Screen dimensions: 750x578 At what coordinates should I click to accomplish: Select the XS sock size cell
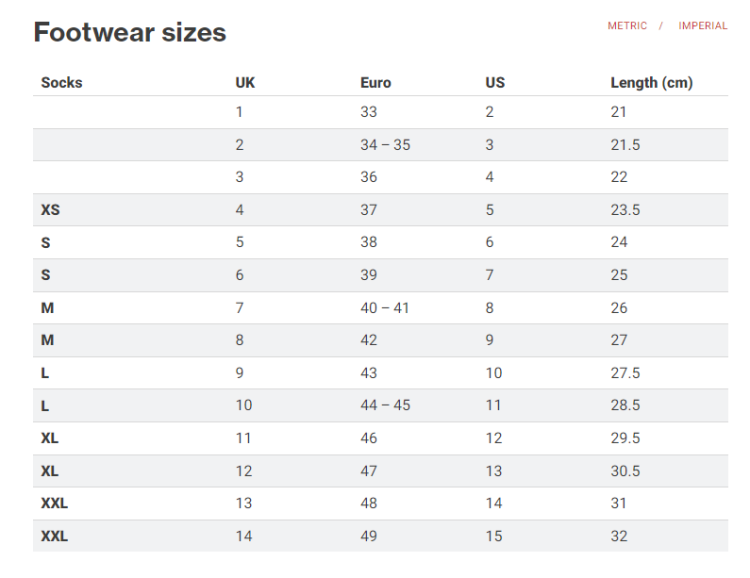[50, 210]
